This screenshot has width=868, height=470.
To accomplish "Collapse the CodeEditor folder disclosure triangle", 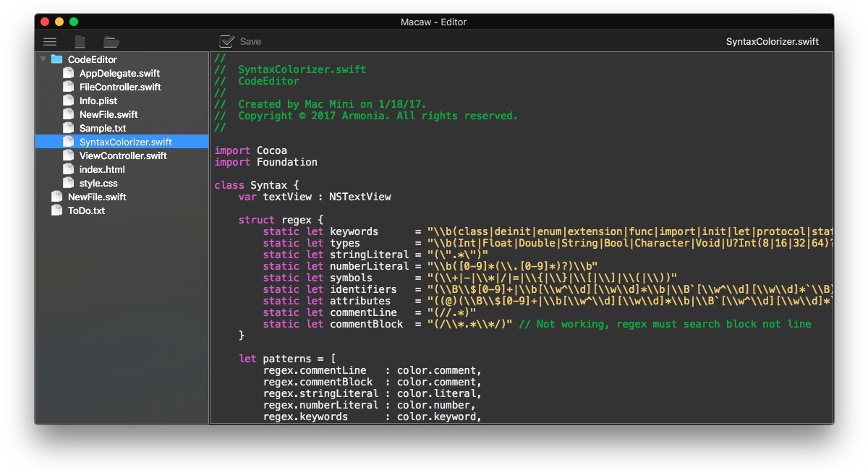I will pos(43,59).
